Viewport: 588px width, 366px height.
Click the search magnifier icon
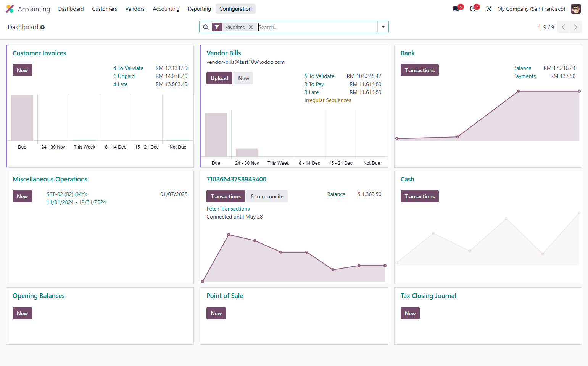[x=206, y=27]
